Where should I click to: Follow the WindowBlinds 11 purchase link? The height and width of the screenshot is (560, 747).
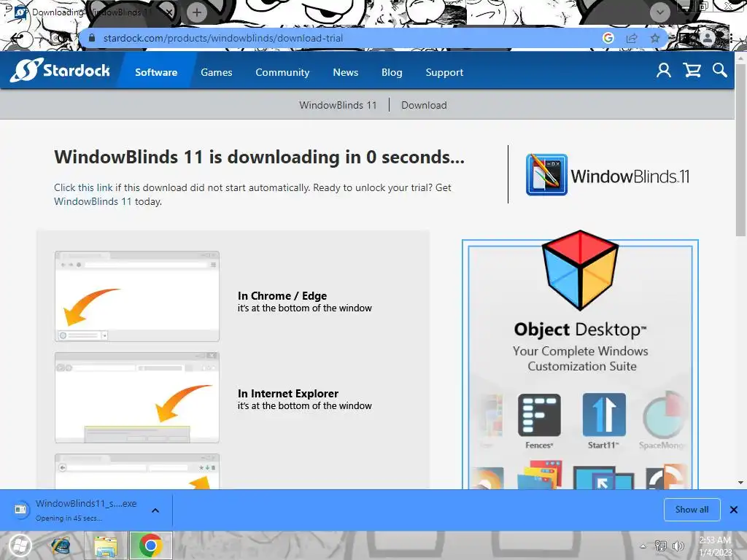click(93, 201)
